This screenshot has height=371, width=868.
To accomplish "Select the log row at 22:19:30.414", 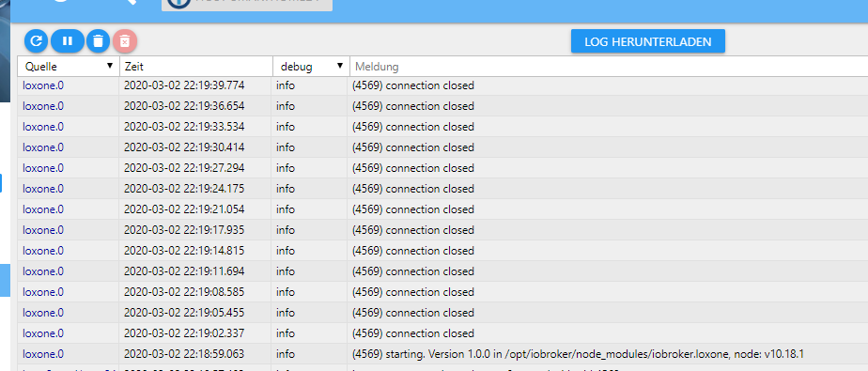I will pos(442,147).
